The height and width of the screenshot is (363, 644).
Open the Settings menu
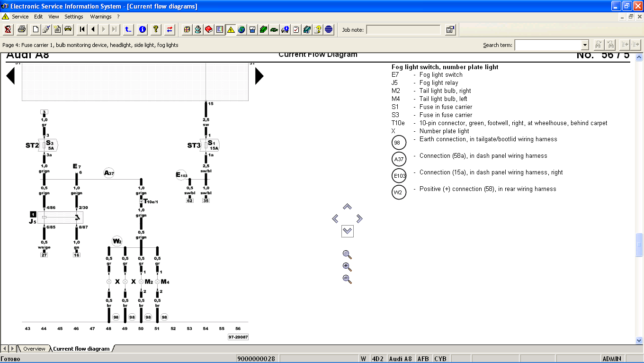pos(74,17)
